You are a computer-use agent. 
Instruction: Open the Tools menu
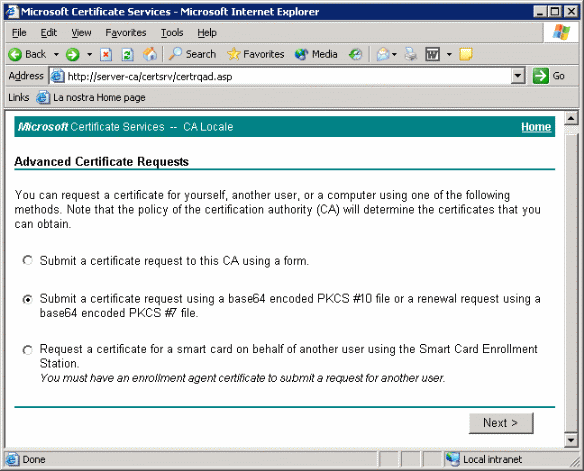(x=172, y=33)
